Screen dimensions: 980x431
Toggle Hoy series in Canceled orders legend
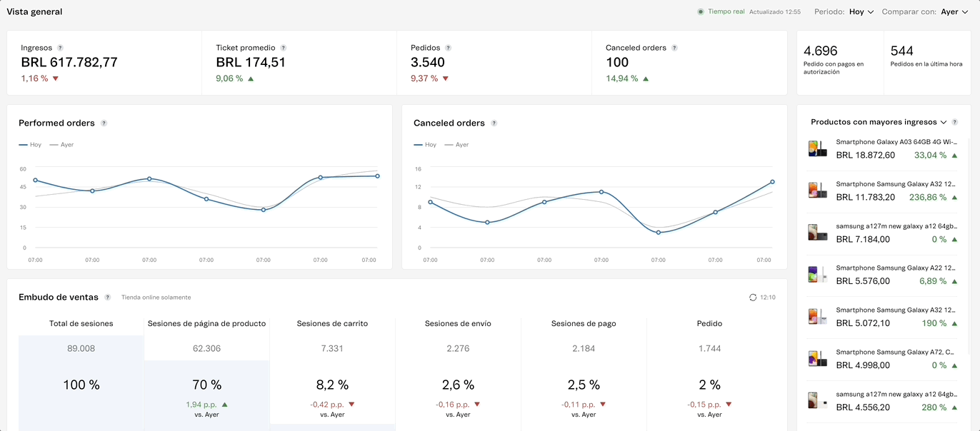[425, 145]
